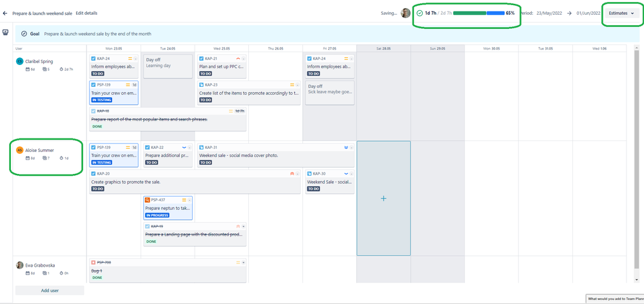The width and height of the screenshot is (644, 304).
Task: Click the green check circle beside 1d 7h
Action: 419,13
